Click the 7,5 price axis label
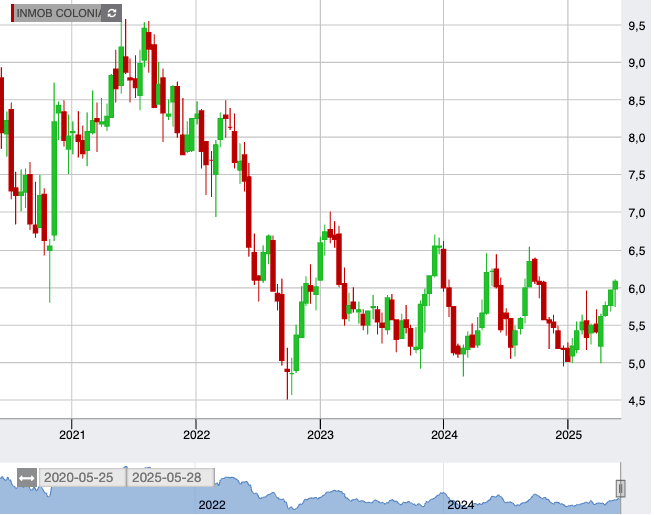This screenshot has width=654, height=515. [x=636, y=175]
